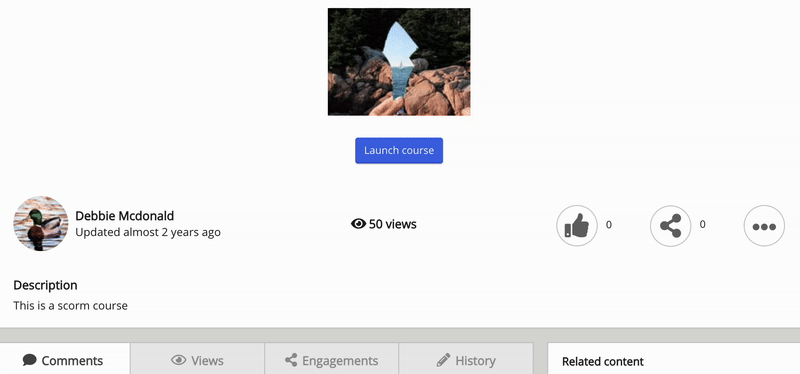800x374 pixels.
Task: Click the thumbs-up like icon
Action: point(577,226)
